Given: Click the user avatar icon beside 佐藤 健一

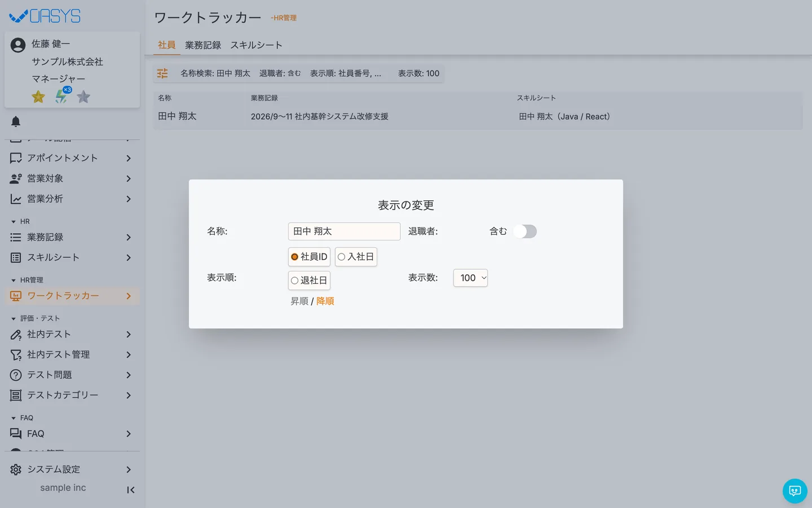Looking at the screenshot, I should coord(18,45).
